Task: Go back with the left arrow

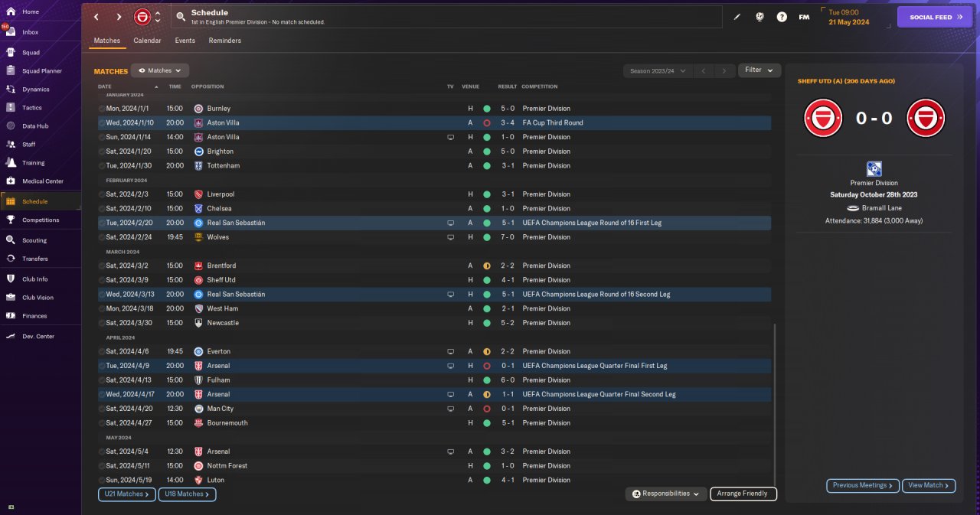Action: pos(96,17)
